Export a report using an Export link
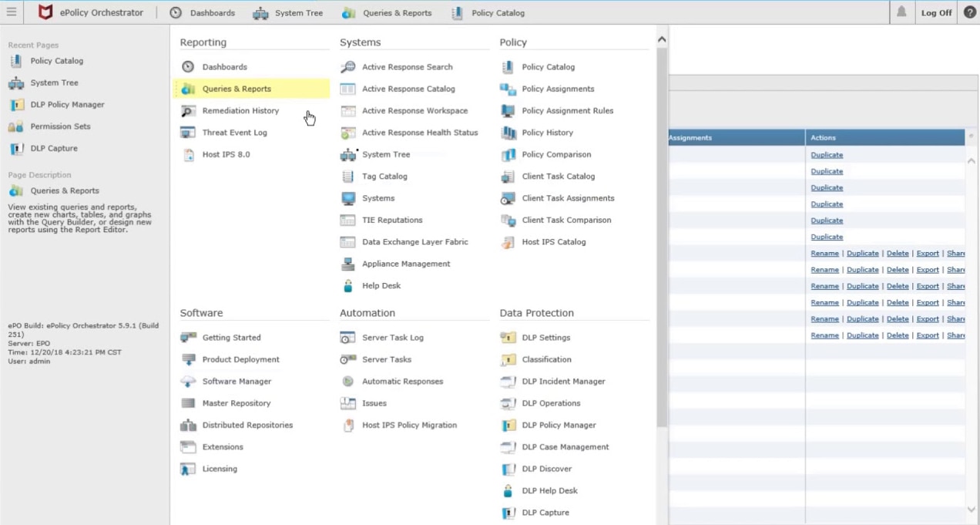The width and height of the screenshot is (980, 525). (927, 253)
